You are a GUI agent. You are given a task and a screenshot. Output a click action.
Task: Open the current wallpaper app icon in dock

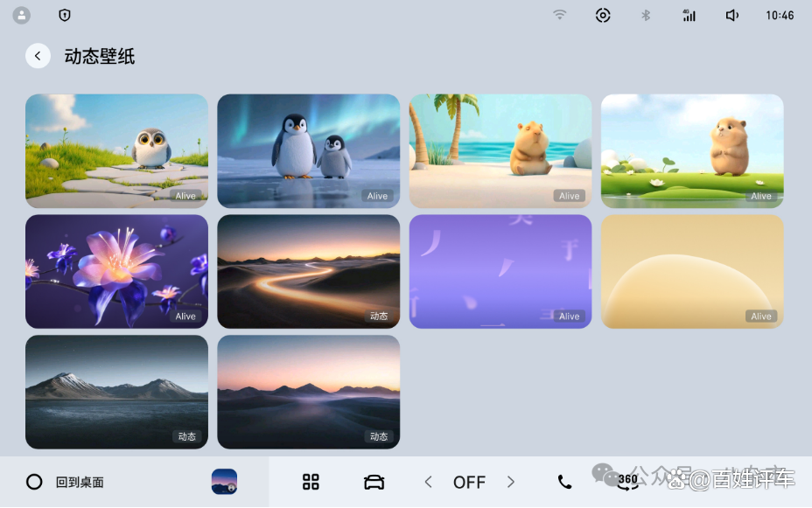click(224, 482)
